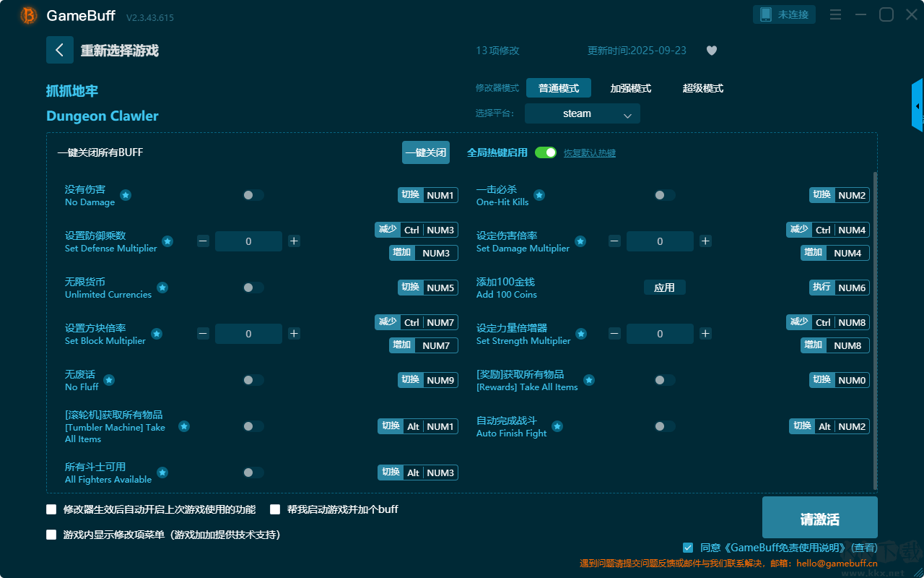Click star icon next to Auto Finish Fight
Viewport: 924px width, 578px height.
click(557, 426)
